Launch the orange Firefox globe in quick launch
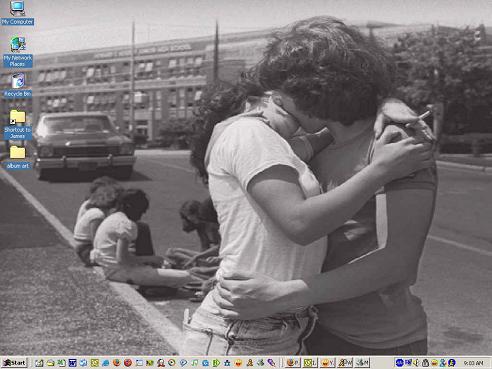Screen dimensions: 492x369 (117, 363)
